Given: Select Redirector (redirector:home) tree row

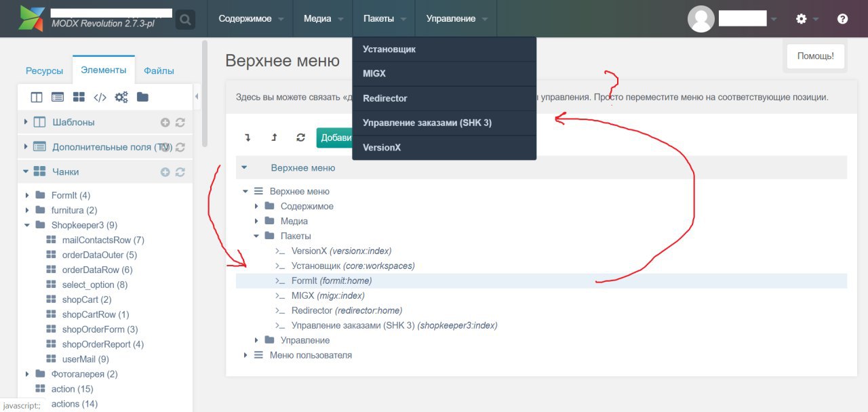Looking at the screenshot, I should 541,310.
